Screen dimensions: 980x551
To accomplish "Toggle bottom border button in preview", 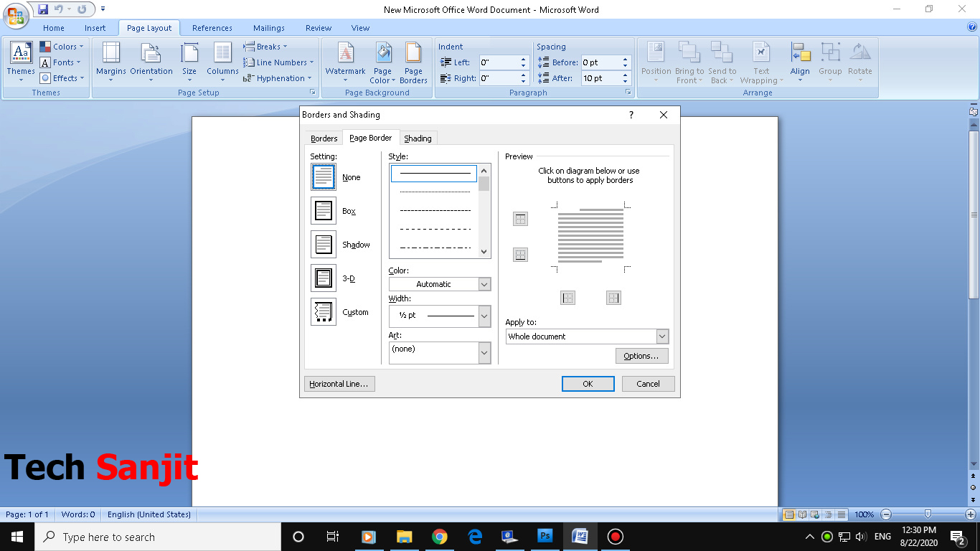I will 520,255.
